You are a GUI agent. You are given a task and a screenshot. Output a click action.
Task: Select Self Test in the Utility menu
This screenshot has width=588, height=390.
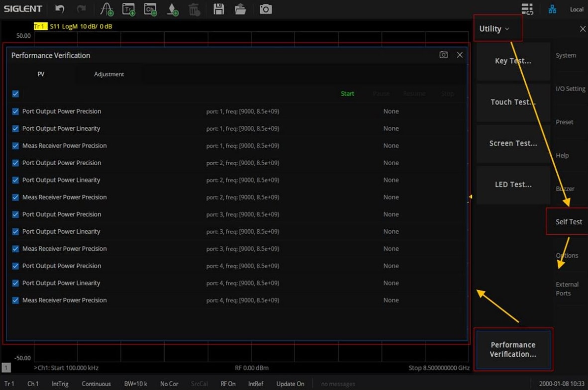(x=569, y=222)
